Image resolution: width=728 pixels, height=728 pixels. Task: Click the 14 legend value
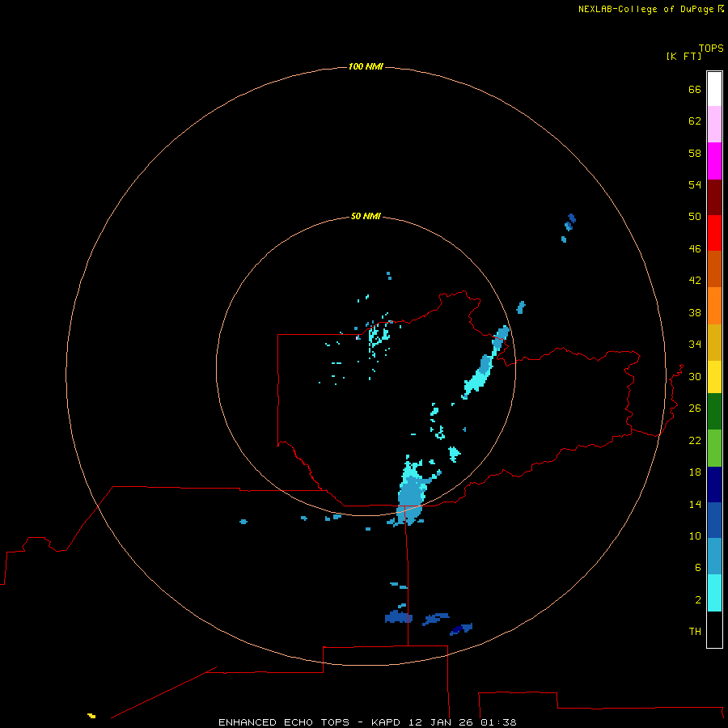pyautogui.click(x=695, y=504)
